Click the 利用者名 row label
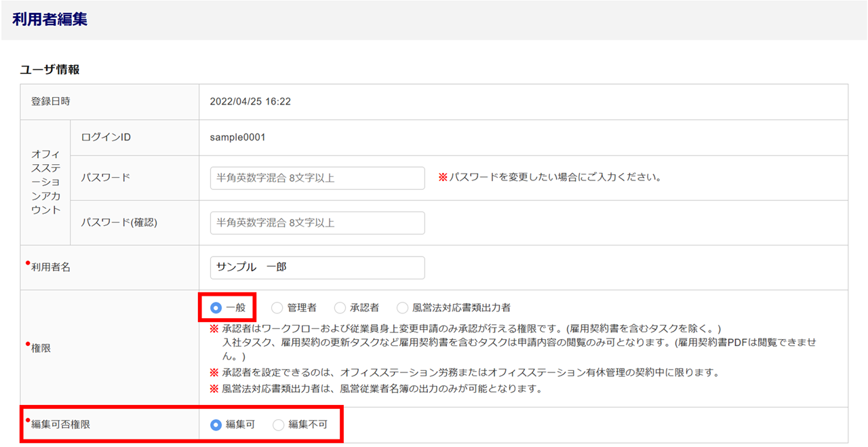868x447 pixels. coord(50,268)
